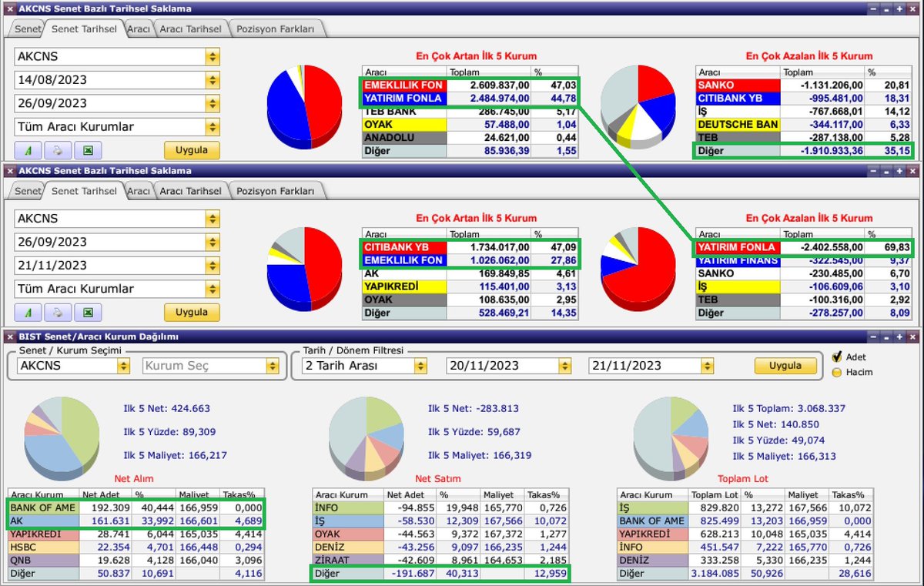This screenshot has height=586, width=924.
Task: Open AKCNS stock selector in BIST window
Action: pyautogui.click(x=123, y=366)
